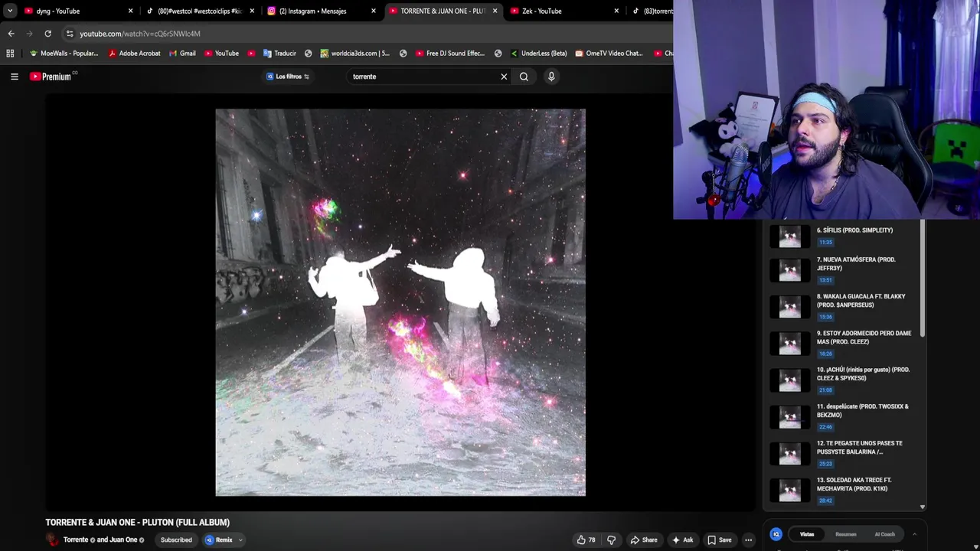Jump to chapter 7 NUEVA ATMÓSFERA
This screenshot has height=551, width=980.
click(x=845, y=269)
